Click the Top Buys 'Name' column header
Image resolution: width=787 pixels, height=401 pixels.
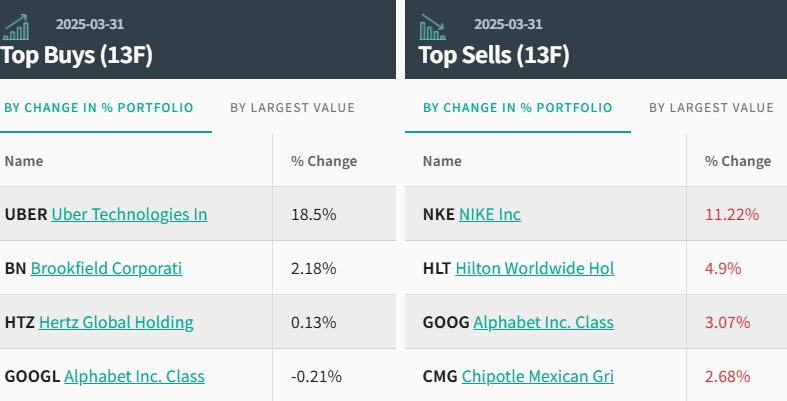coord(24,161)
